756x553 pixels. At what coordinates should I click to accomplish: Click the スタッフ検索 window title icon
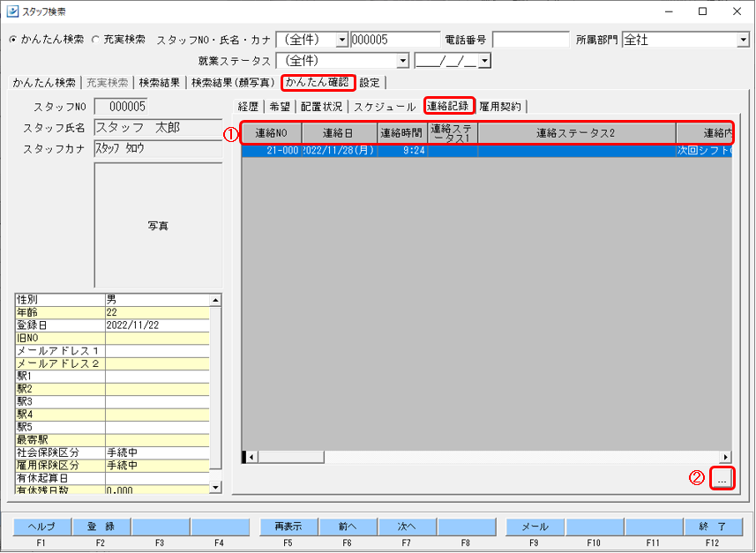(x=11, y=11)
